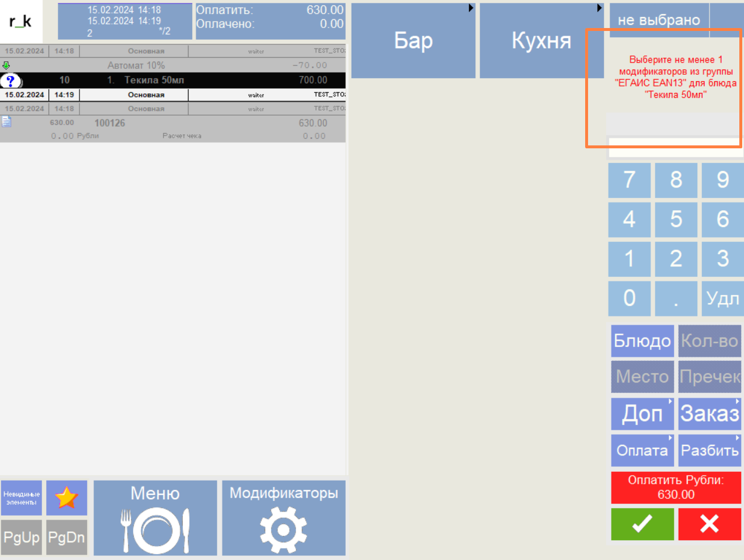Confirm with the green checkmark button

(642, 524)
